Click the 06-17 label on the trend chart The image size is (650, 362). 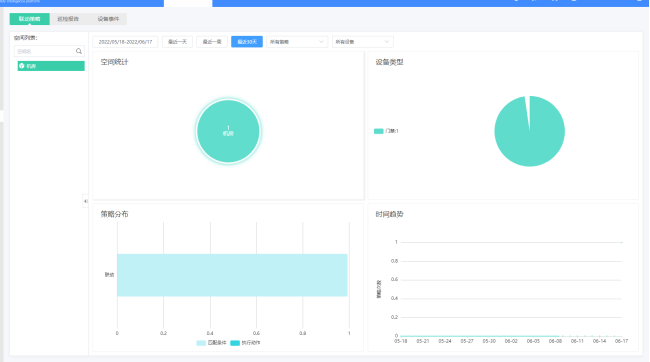[621, 341]
